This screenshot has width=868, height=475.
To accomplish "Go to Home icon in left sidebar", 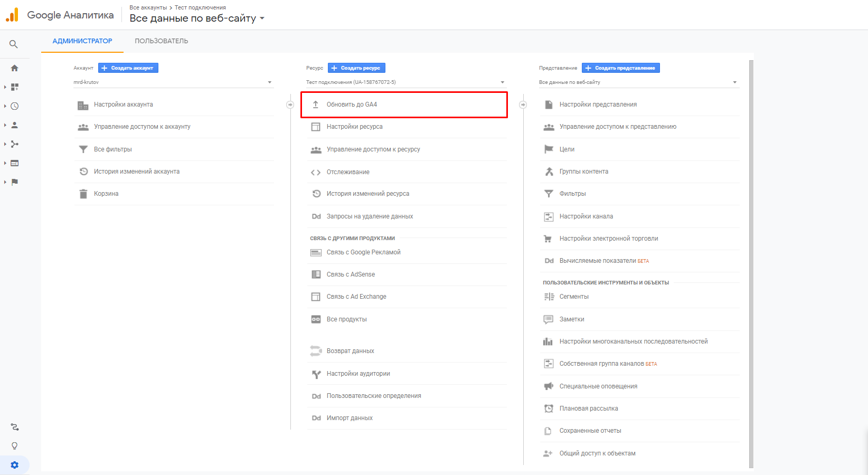I will [15, 68].
